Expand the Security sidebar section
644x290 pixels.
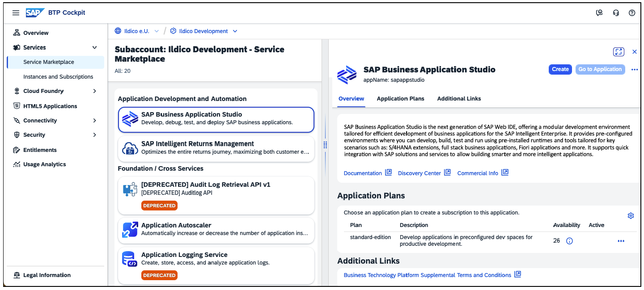pyautogui.click(x=94, y=134)
